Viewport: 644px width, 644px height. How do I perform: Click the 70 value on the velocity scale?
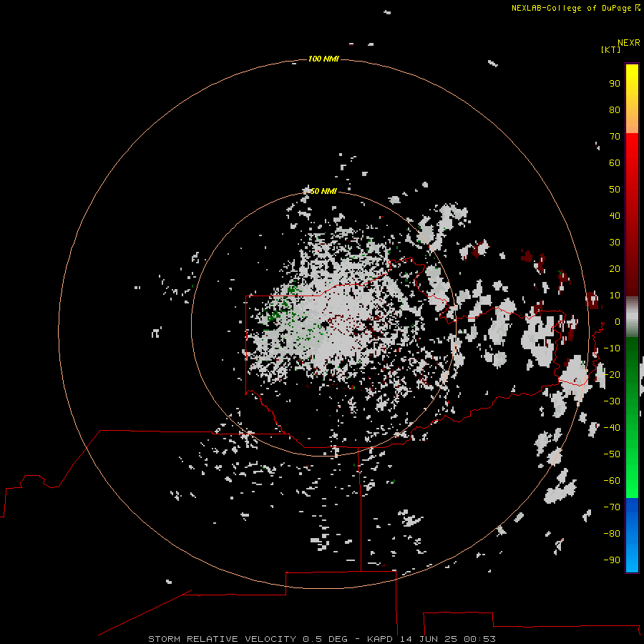coord(615,137)
